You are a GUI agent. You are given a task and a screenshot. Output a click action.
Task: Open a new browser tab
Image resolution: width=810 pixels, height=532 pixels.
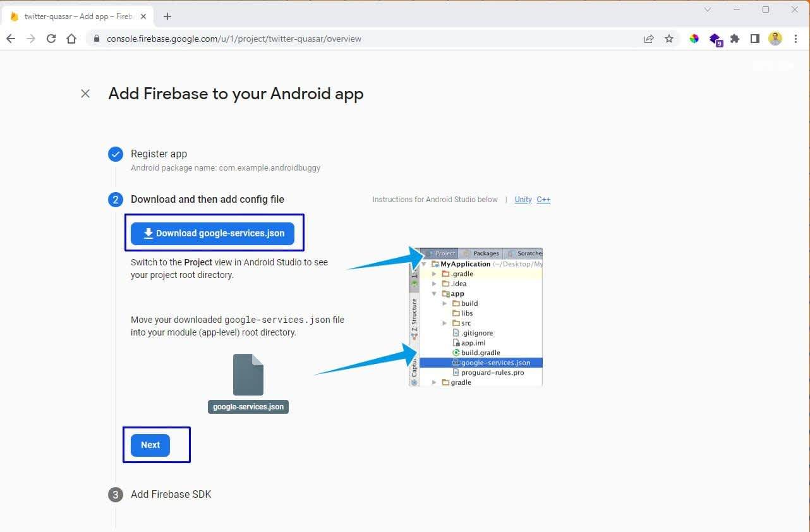[x=167, y=16]
